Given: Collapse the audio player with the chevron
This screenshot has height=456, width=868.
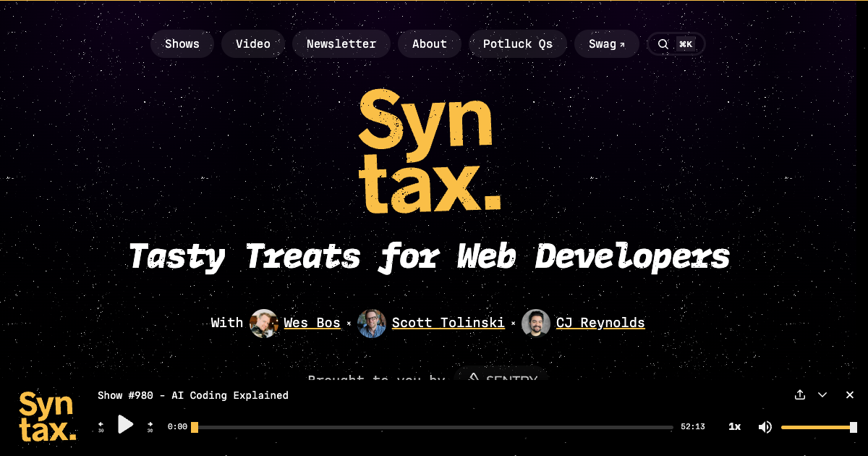Looking at the screenshot, I should pos(822,395).
